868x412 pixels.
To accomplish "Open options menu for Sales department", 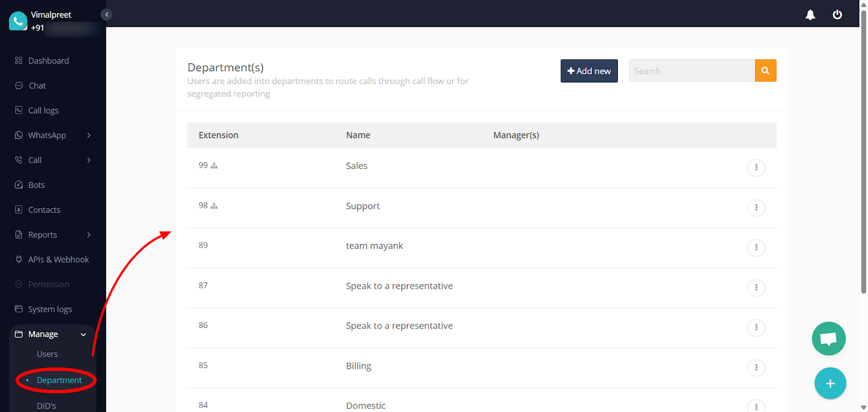I will pos(756,168).
